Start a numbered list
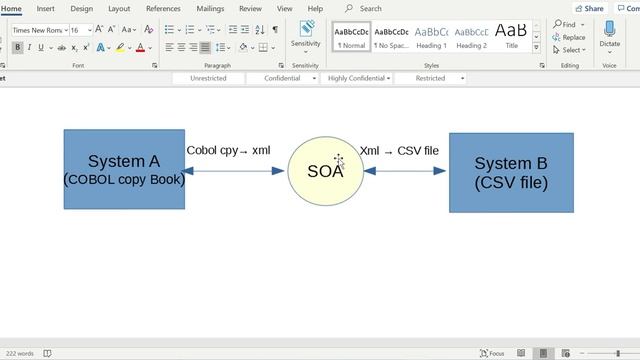 pyautogui.click(x=190, y=29)
